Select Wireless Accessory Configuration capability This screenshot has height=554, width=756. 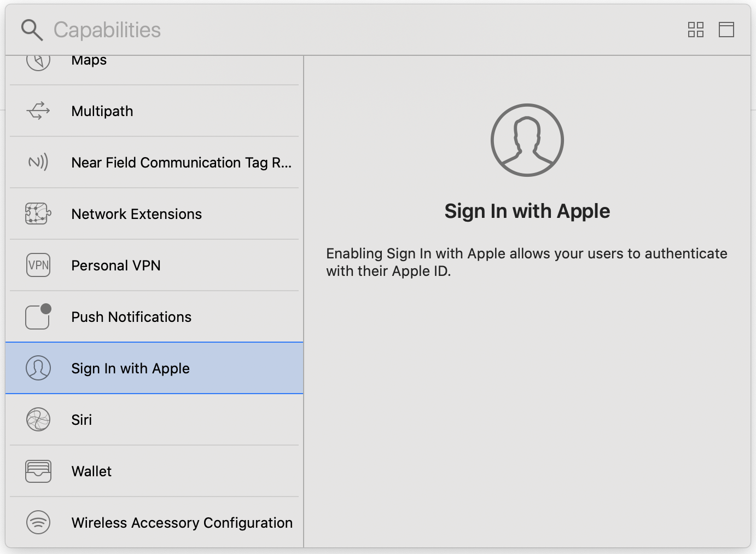click(x=154, y=522)
